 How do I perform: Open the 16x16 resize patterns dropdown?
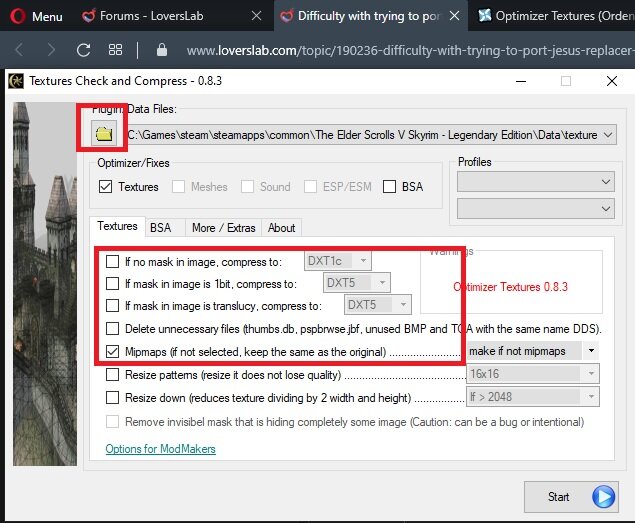pyautogui.click(x=533, y=374)
